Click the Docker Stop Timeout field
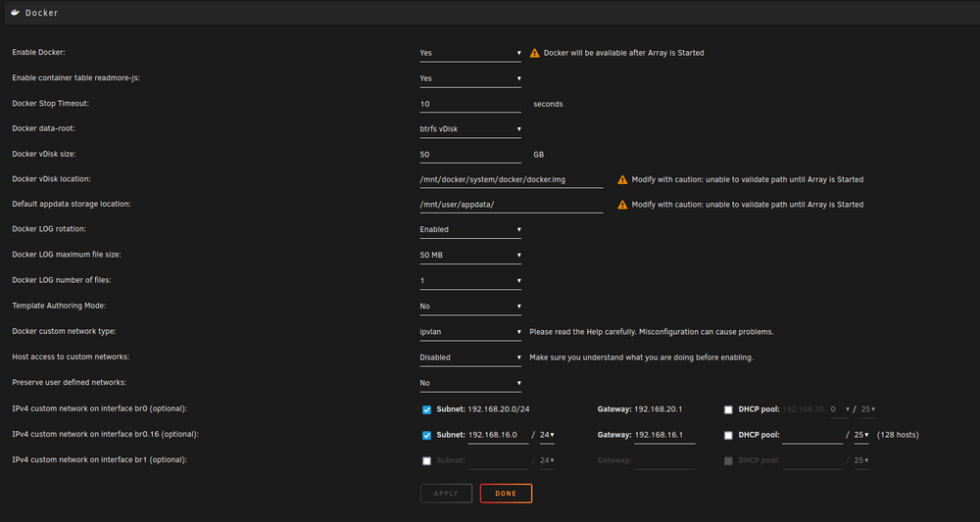This screenshot has width=980, height=522. click(x=470, y=104)
